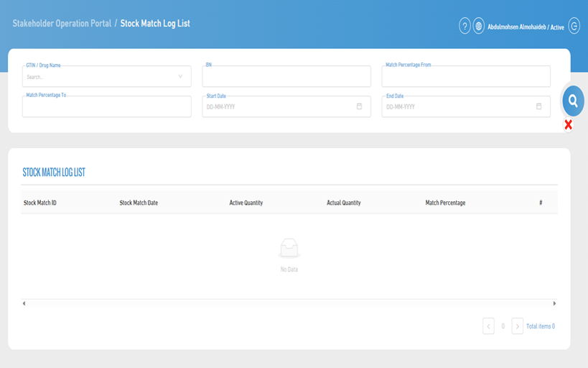
Task: Open Abdulmohsen Almohaideb / Active user label
Action: [526, 27]
